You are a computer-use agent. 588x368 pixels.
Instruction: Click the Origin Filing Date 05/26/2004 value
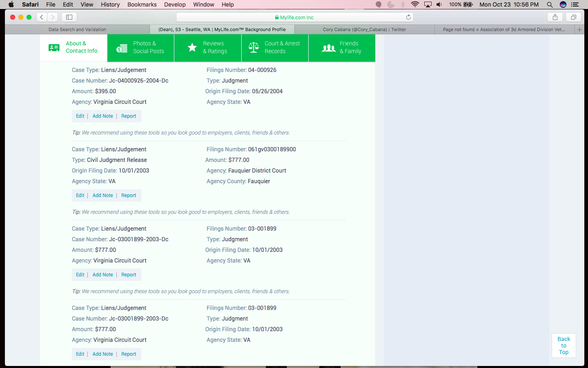point(267,91)
